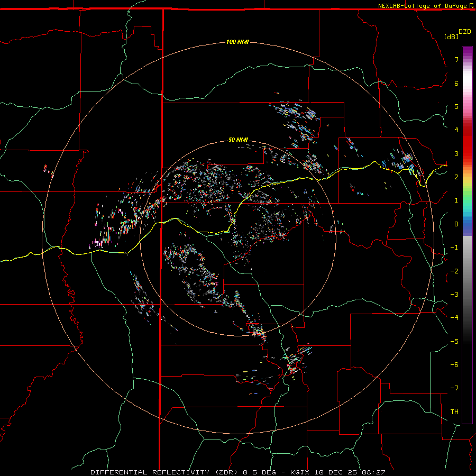This screenshot has width=476, height=476.
Task: Click the "-7" scale value
Action: click(x=454, y=388)
